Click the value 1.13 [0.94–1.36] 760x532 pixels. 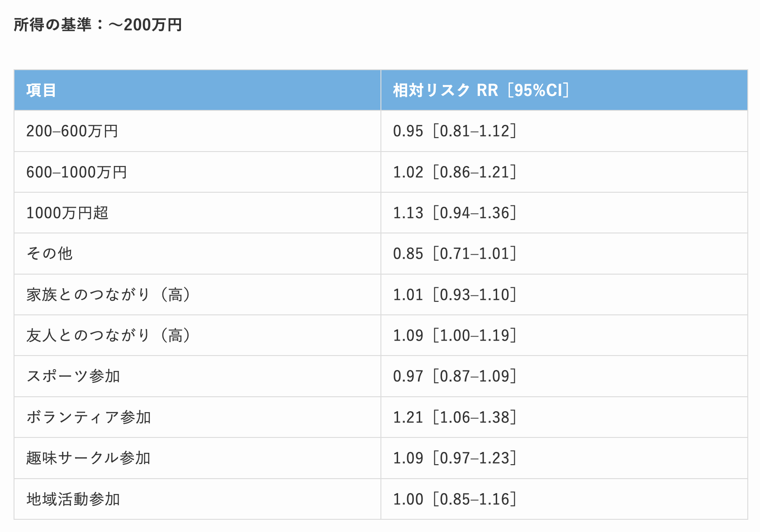454,213
